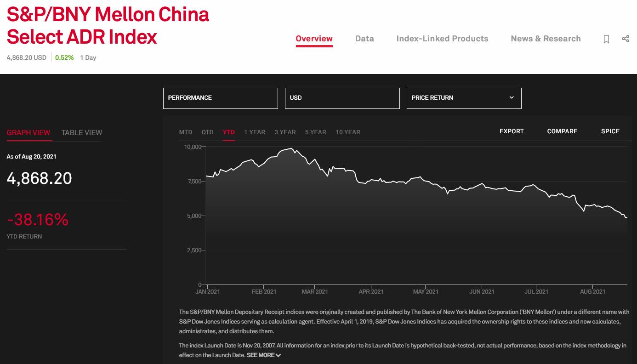Click the EXPORT button

coord(512,131)
